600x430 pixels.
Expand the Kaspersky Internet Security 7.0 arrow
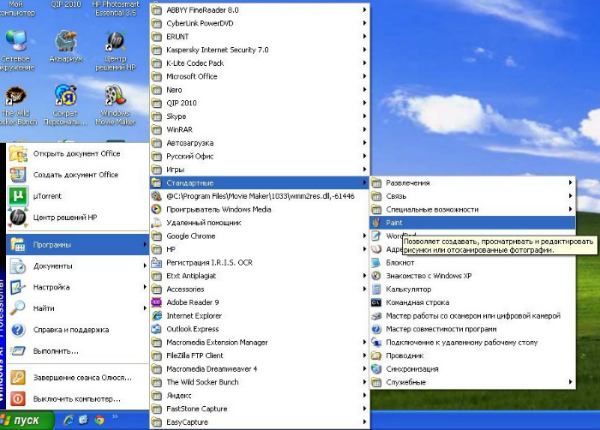pyautogui.click(x=364, y=50)
